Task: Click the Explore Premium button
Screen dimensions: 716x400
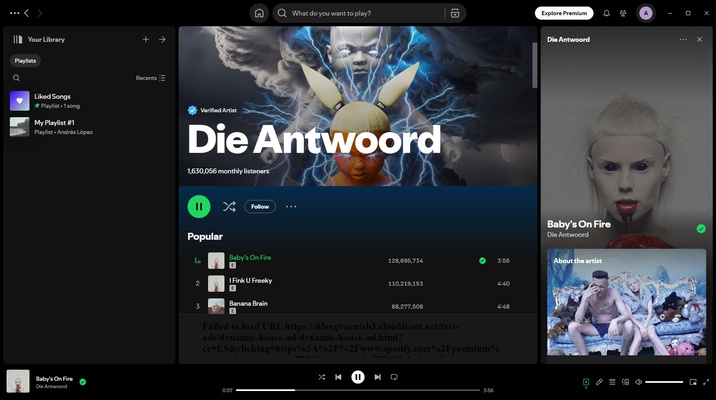Action: (x=564, y=13)
